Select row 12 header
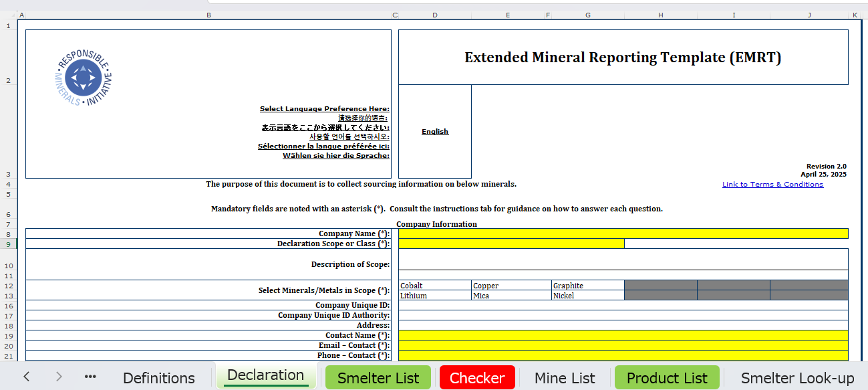The width and height of the screenshot is (868, 390). [8, 286]
